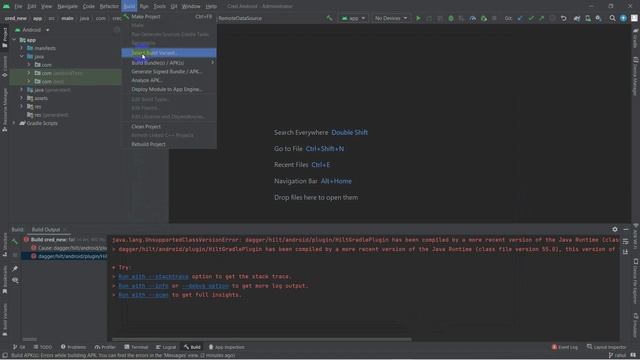This screenshot has width=640, height=360.
Task: Open the Terminal tool window tab
Action: [136, 347]
